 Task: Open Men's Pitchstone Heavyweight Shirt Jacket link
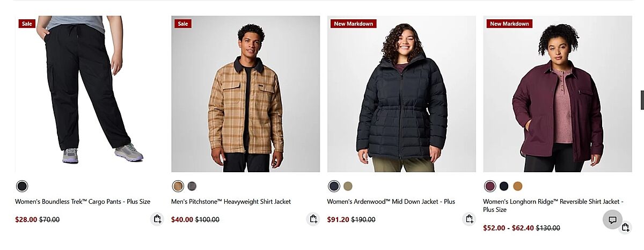[x=231, y=202]
